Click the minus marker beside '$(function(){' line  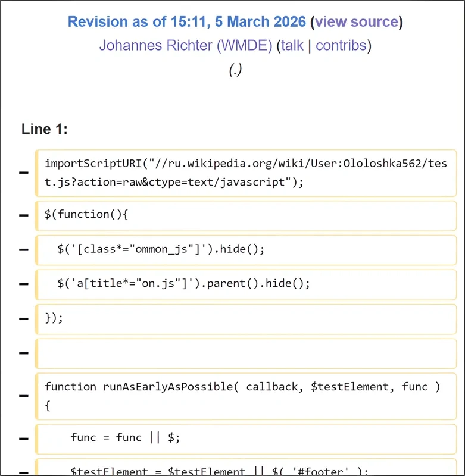(x=24, y=215)
